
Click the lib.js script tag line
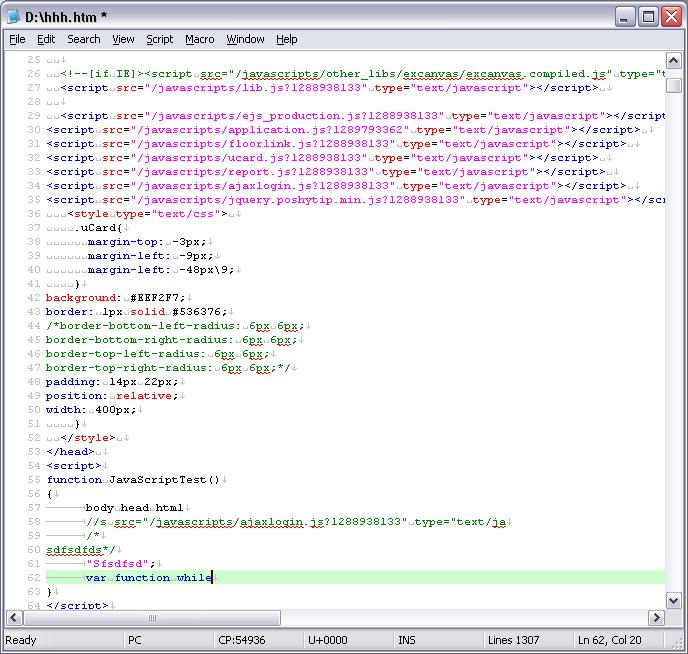(x=330, y=88)
